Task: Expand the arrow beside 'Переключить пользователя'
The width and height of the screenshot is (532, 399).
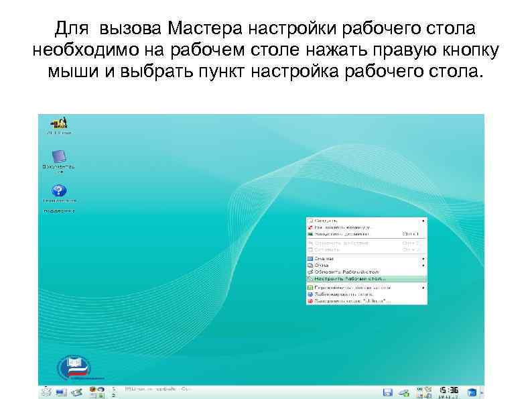Action: click(423, 288)
